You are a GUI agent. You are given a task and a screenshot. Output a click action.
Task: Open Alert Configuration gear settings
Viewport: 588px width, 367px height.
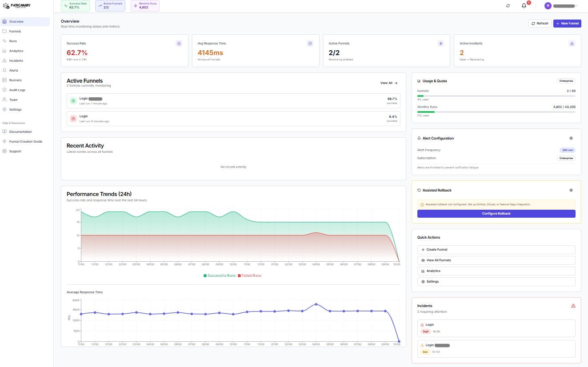571,138
